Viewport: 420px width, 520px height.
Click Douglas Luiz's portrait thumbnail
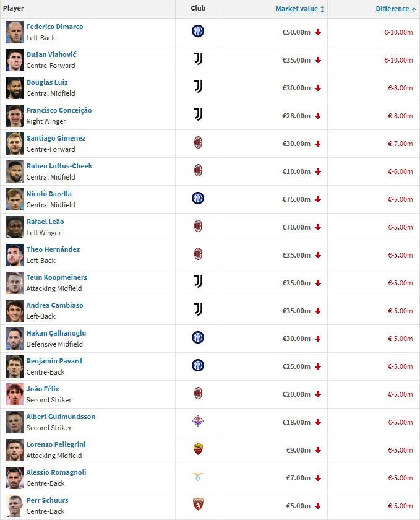[x=15, y=88]
